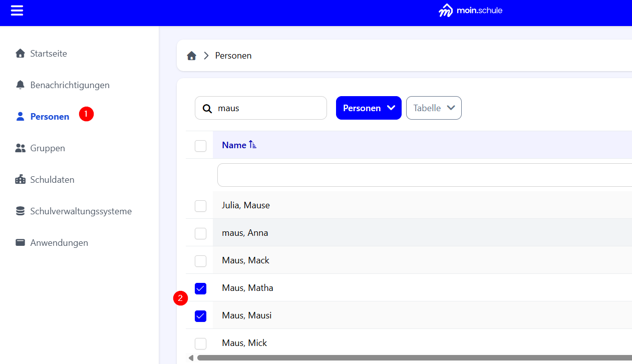Image resolution: width=632 pixels, height=364 pixels.
Task: Open the hamburger menu icon
Action: 17,11
